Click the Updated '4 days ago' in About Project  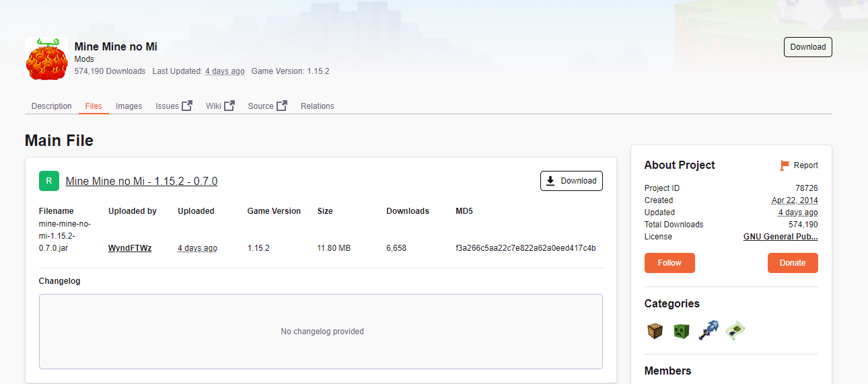point(798,213)
